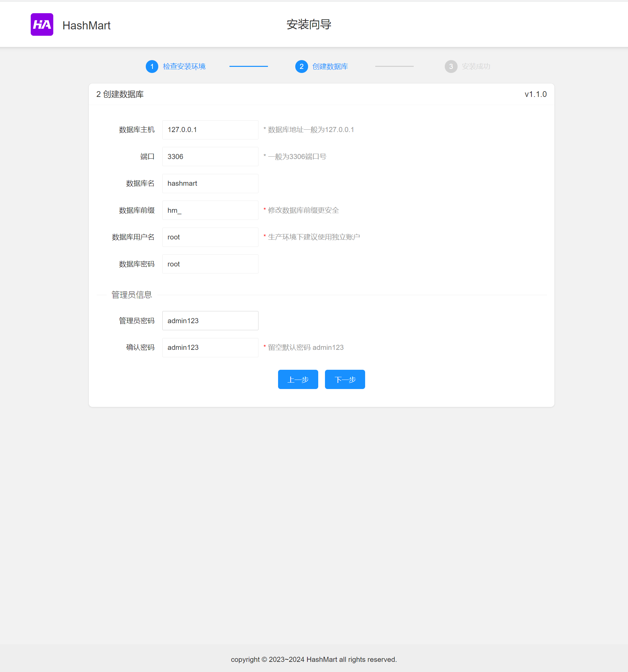This screenshot has height=672, width=628.
Task: Click the 数据库名 field label
Action: point(140,184)
